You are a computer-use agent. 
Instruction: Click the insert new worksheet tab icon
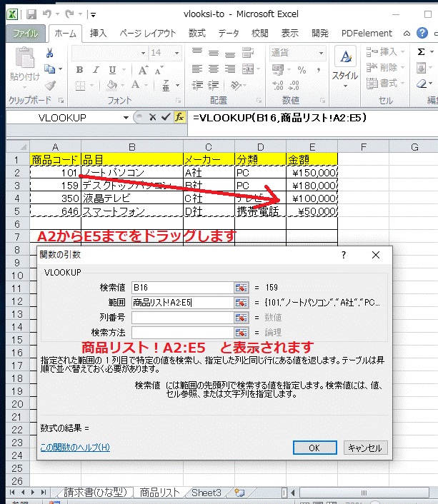(x=239, y=493)
